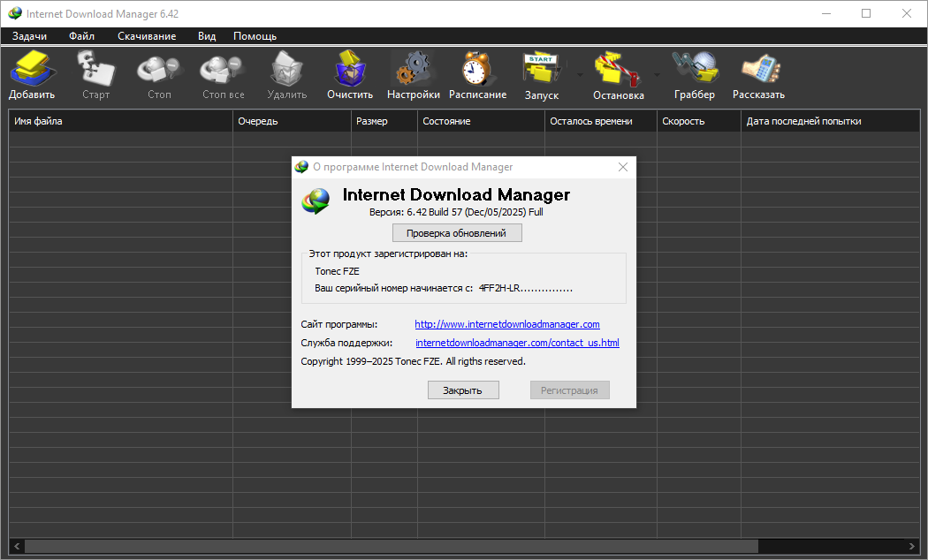Launch the Граббер site grabber tool
Viewport: 928px width, 560px height.
(x=694, y=74)
